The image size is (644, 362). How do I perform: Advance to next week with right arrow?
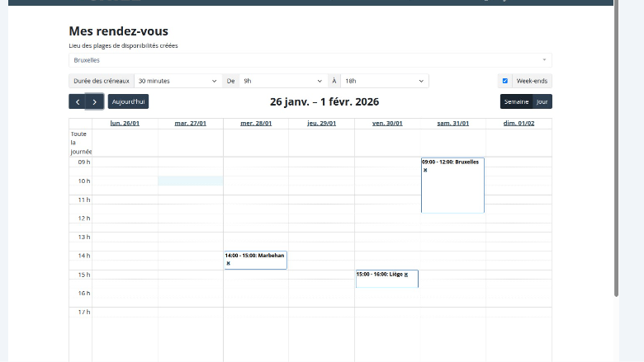pos(95,101)
